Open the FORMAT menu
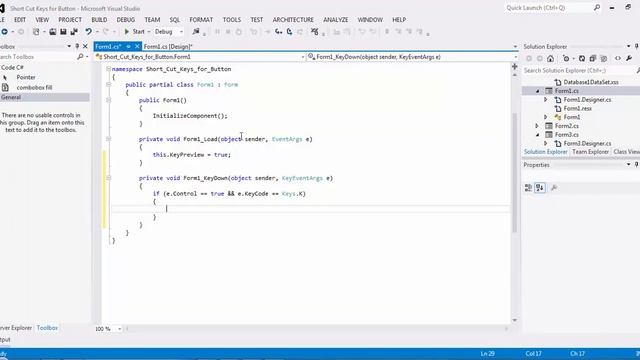Screen dimensions: 640x360 tap(201, 20)
